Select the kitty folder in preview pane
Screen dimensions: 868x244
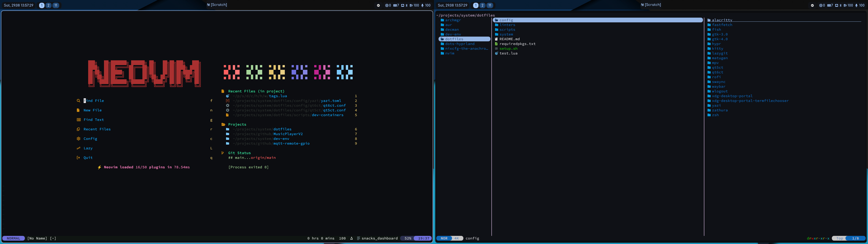click(717, 49)
